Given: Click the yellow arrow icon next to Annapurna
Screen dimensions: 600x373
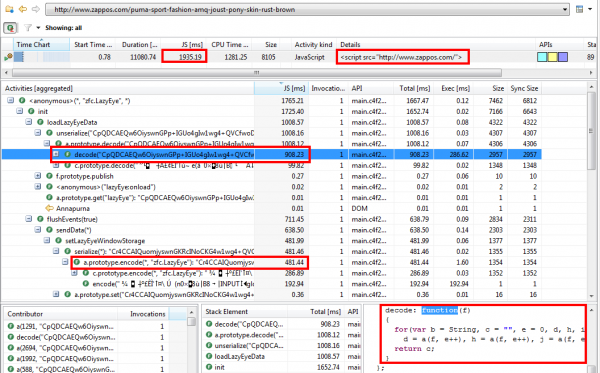Looking at the screenshot, I should click(x=49, y=208).
